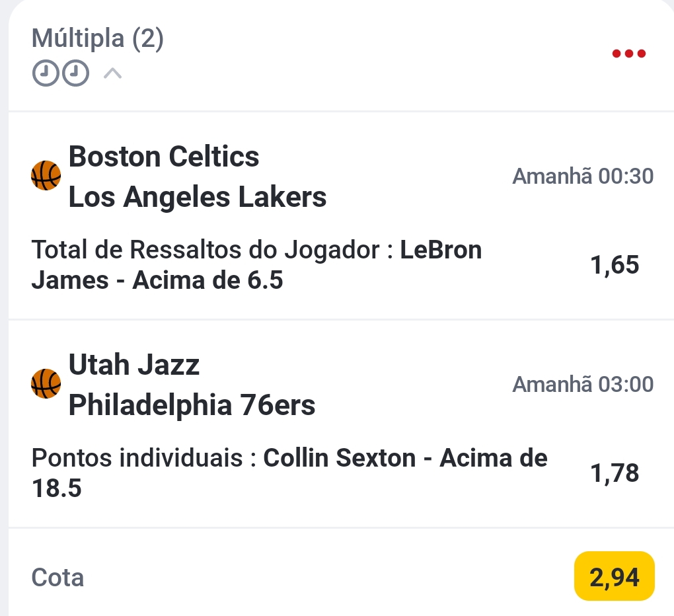Click the first clock icon under Múltipla
The image size is (674, 616).
44,73
